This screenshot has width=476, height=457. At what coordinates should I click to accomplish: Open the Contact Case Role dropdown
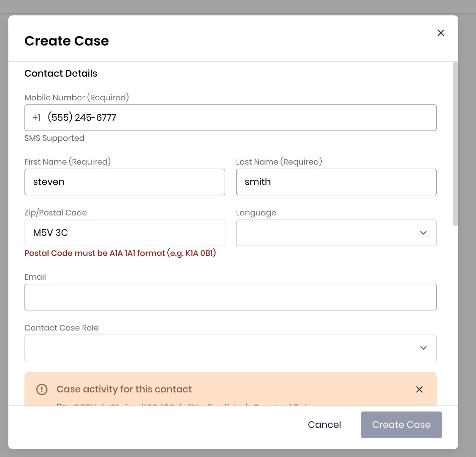(x=230, y=348)
